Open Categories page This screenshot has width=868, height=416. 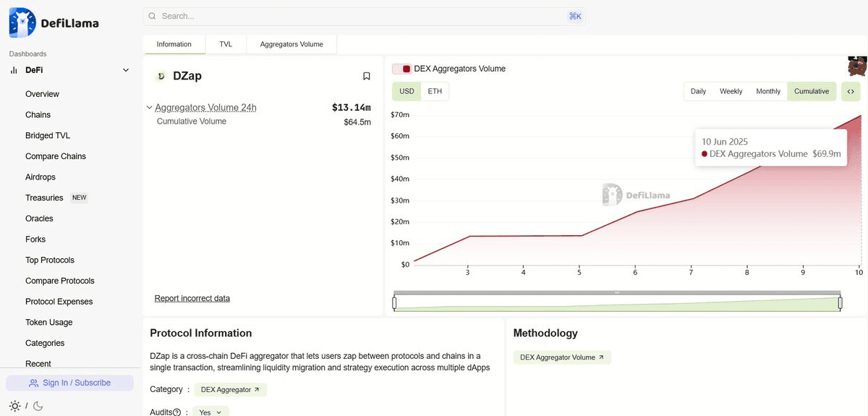coord(45,343)
